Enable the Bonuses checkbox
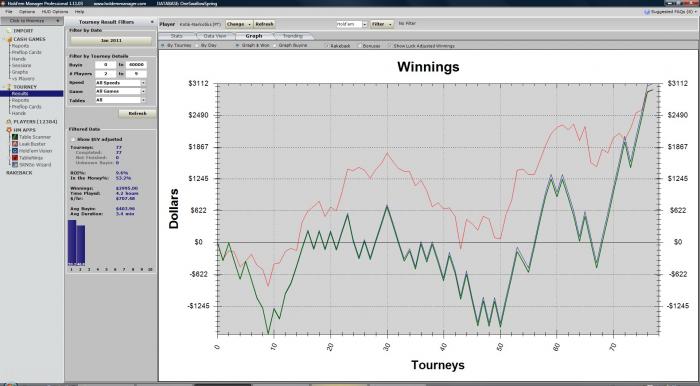The width and height of the screenshot is (700, 386). coord(359,46)
